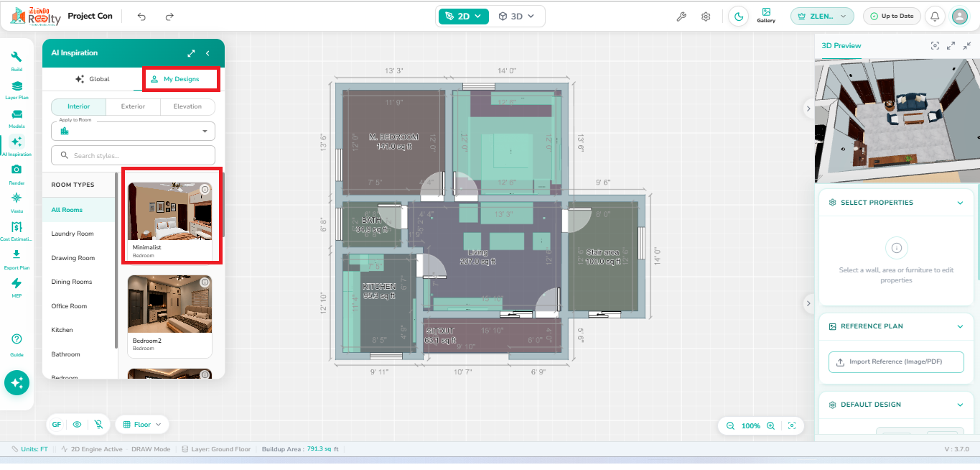Open the MEP tool in the sidebar
The width and height of the screenshot is (980, 470).
click(17, 287)
